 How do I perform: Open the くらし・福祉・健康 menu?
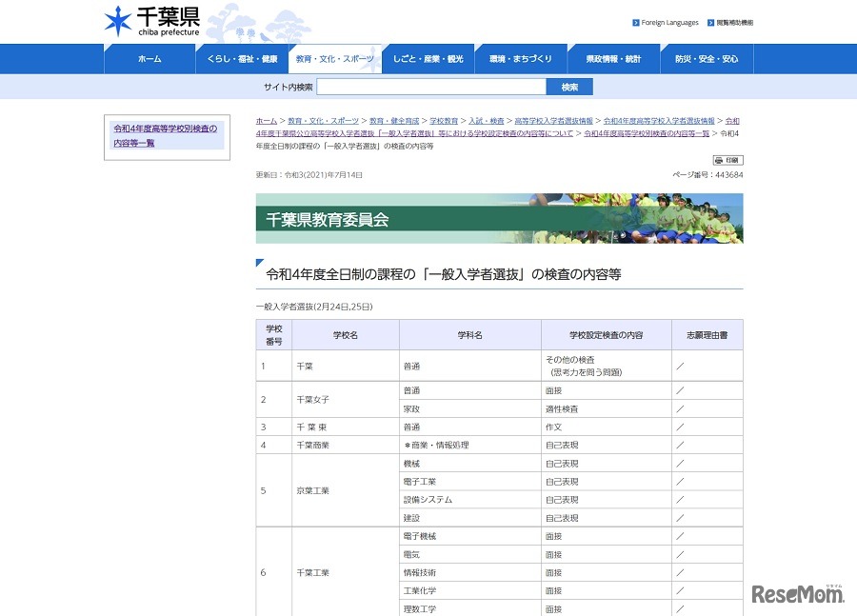(x=242, y=58)
